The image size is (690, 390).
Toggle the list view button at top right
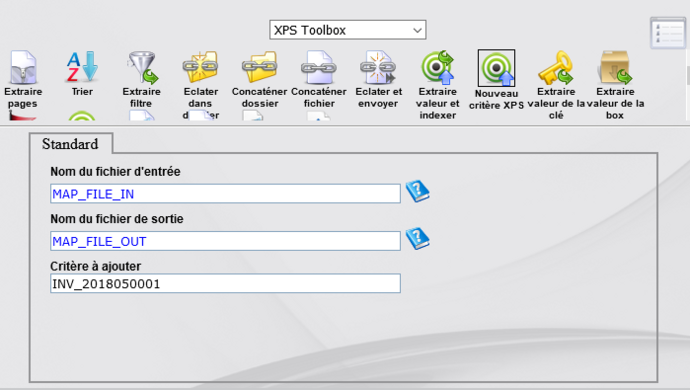668,33
